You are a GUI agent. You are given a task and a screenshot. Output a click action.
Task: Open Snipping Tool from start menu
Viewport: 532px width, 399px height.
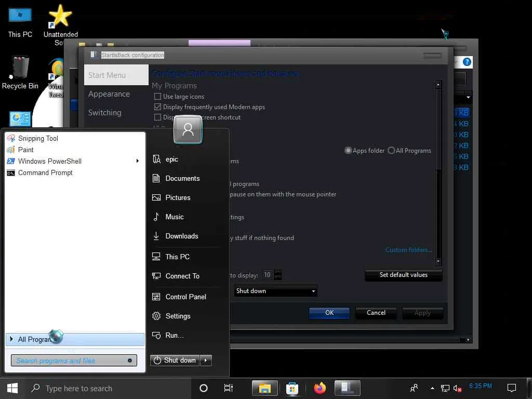point(38,138)
